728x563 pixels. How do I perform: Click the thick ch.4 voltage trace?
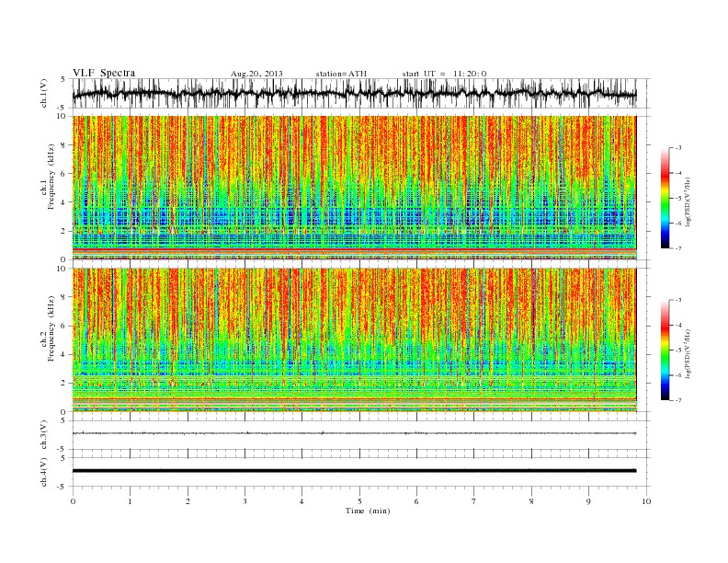coord(354,471)
